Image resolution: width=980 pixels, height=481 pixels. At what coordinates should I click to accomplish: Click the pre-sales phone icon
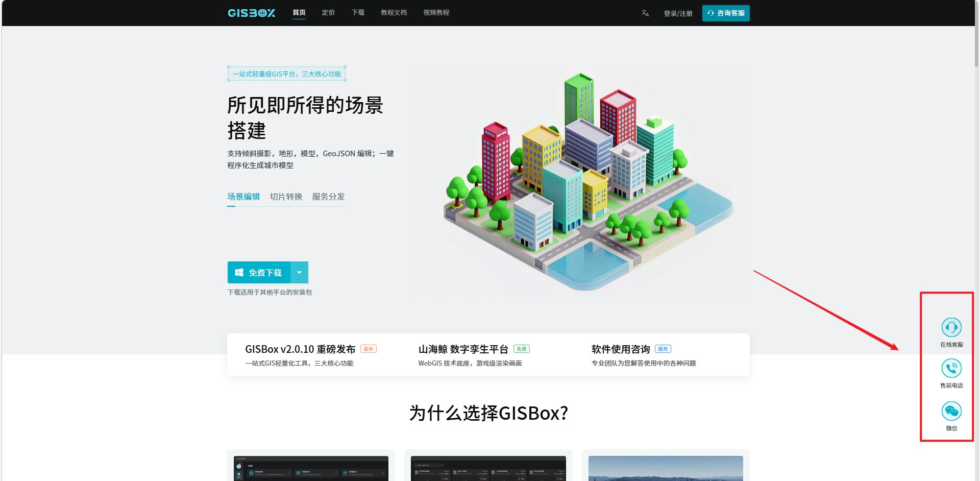point(951,369)
